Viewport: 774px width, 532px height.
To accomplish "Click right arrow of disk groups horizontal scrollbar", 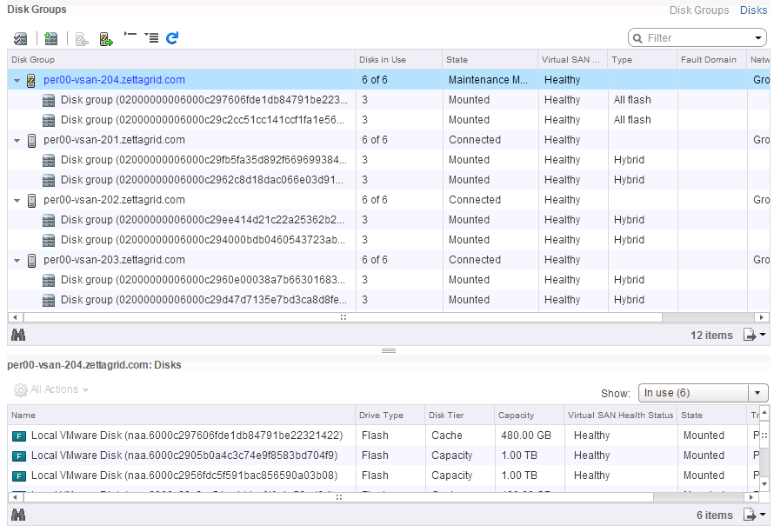I will pyautogui.click(x=762, y=317).
